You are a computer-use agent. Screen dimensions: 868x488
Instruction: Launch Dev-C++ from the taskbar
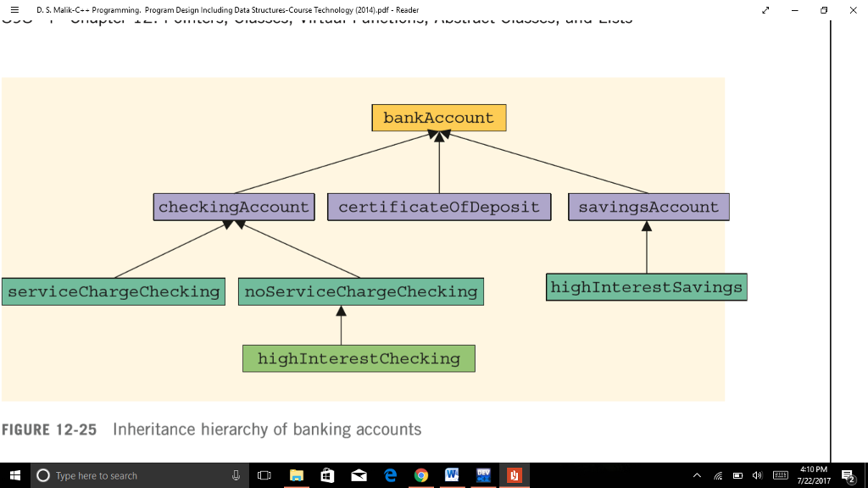(482, 475)
